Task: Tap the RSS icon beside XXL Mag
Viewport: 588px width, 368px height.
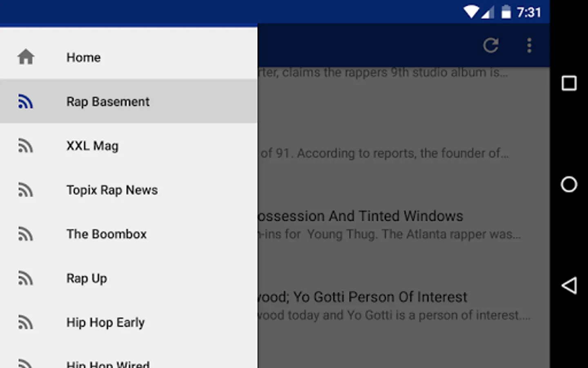Action: 25,146
